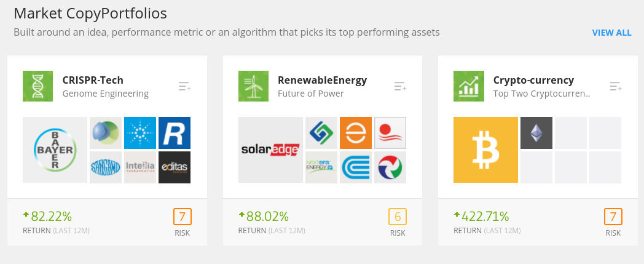This screenshot has height=264, width=644.
Task: Select the Bitcoin logo tile
Action: [x=485, y=150]
